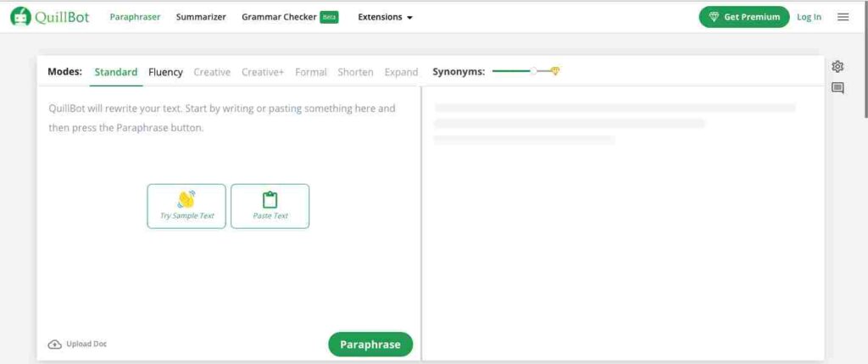Click the QuillBot robot logo icon
868x364 pixels.
pos(20,17)
